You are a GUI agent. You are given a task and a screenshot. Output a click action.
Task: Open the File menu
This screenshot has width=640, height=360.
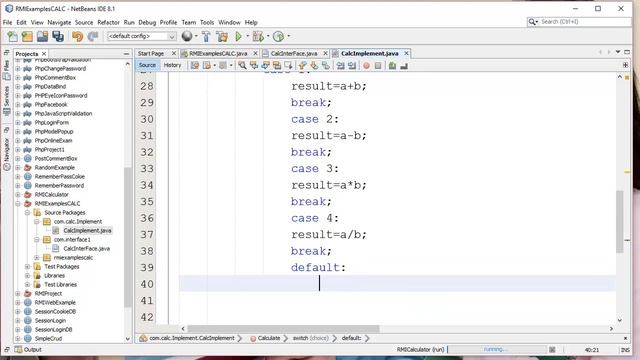7,22
